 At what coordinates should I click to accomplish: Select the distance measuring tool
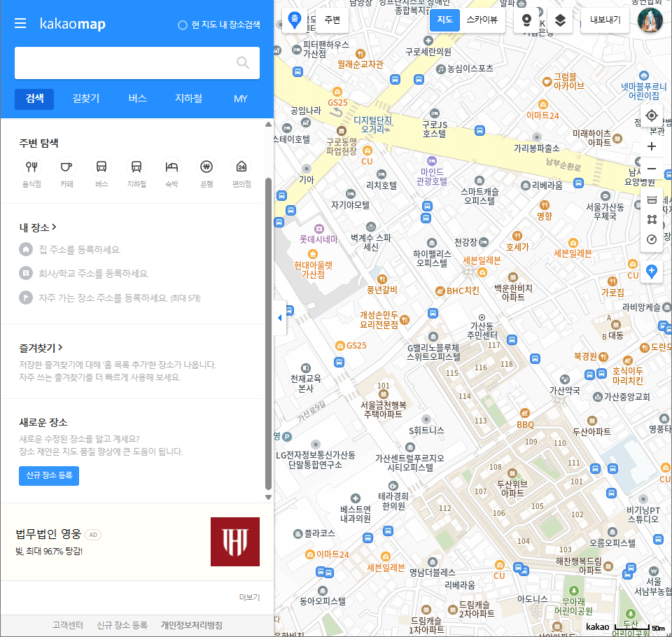(x=652, y=199)
